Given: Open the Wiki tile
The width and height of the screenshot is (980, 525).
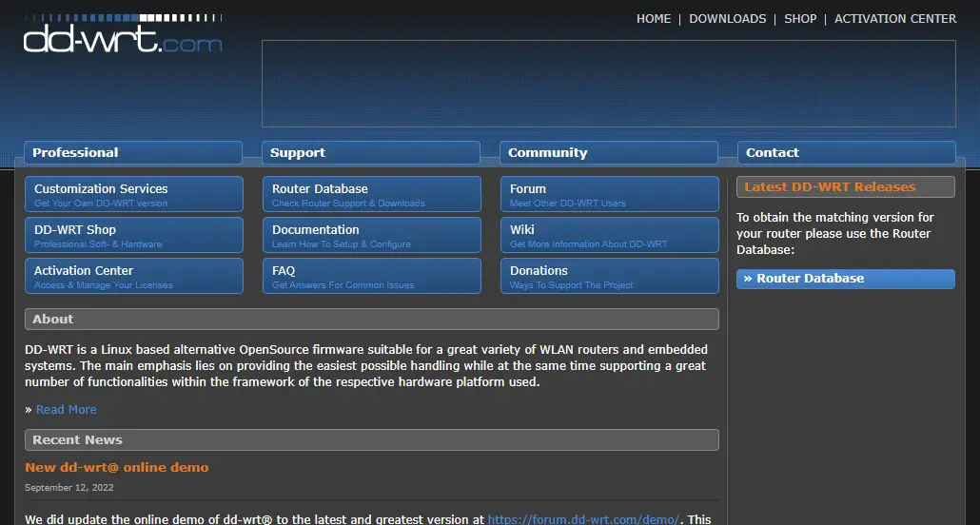Looking at the screenshot, I should coord(610,235).
